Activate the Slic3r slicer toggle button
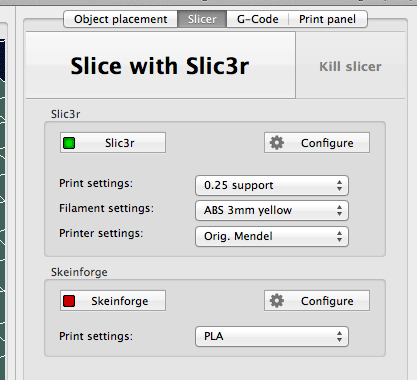The height and width of the screenshot is (380, 417). tap(113, 143)
